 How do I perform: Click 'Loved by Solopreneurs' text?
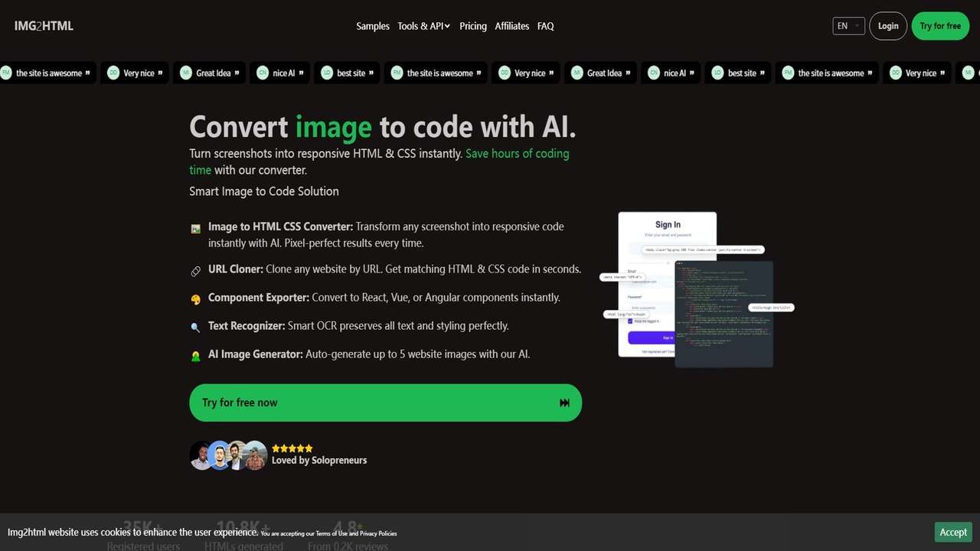pyautogui.click(x=319, y=461)
